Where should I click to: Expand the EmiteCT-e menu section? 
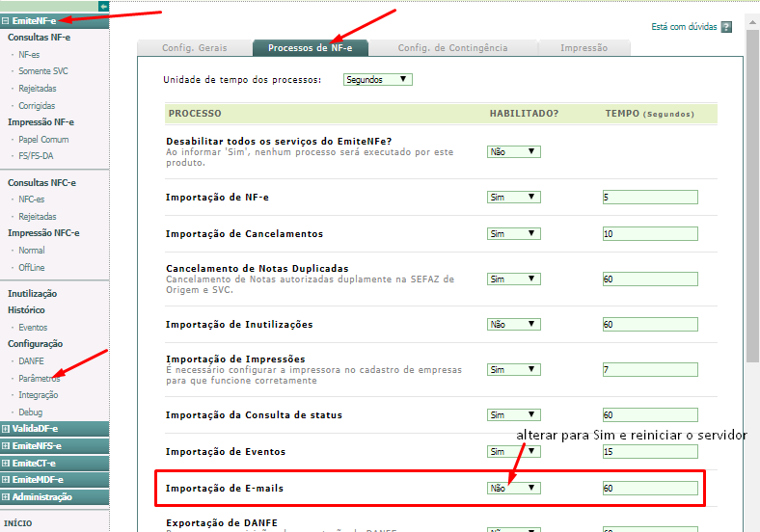tap(6, 464)
